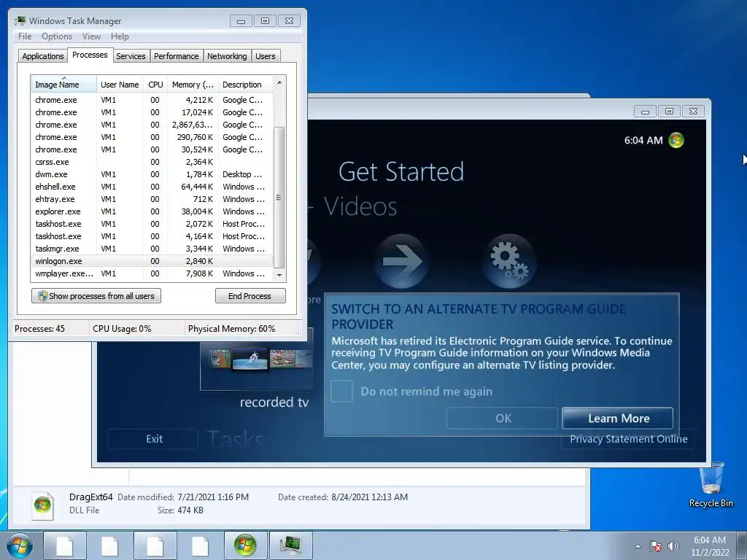Image resolution: width=747 pixels, height=560 pixels.
Task: Click Show processes from all users
Action: click(x=96, y=296)
